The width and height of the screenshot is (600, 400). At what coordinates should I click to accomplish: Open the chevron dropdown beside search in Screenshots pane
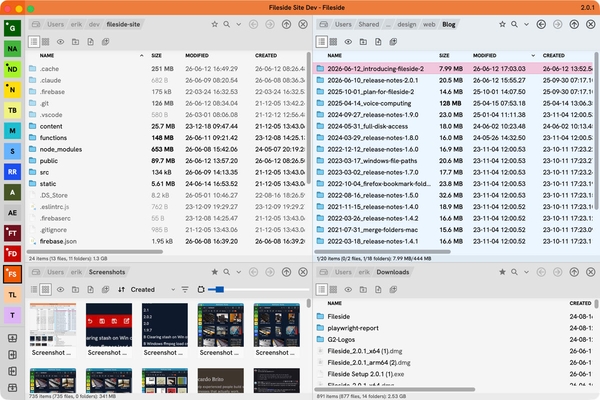pyautogui.click(x=239, y=272)
